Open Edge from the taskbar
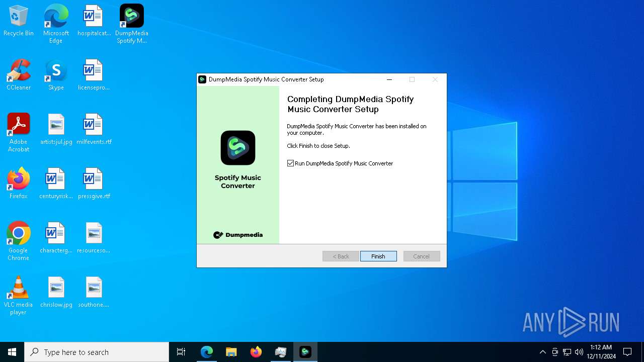 pyautogui.click(x=207, y=352)
